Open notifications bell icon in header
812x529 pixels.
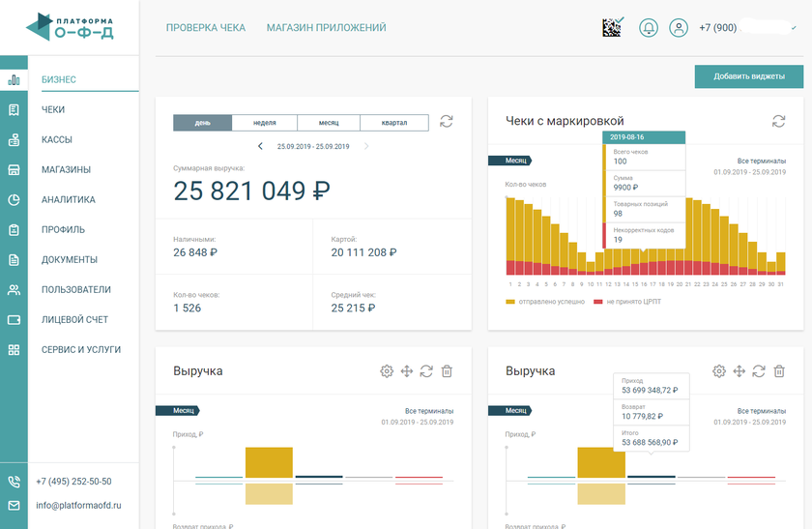[x=648, y=28]
